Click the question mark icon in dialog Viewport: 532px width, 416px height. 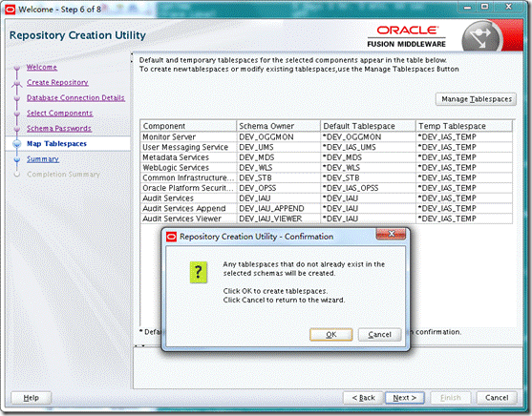(x=198, y=272)
